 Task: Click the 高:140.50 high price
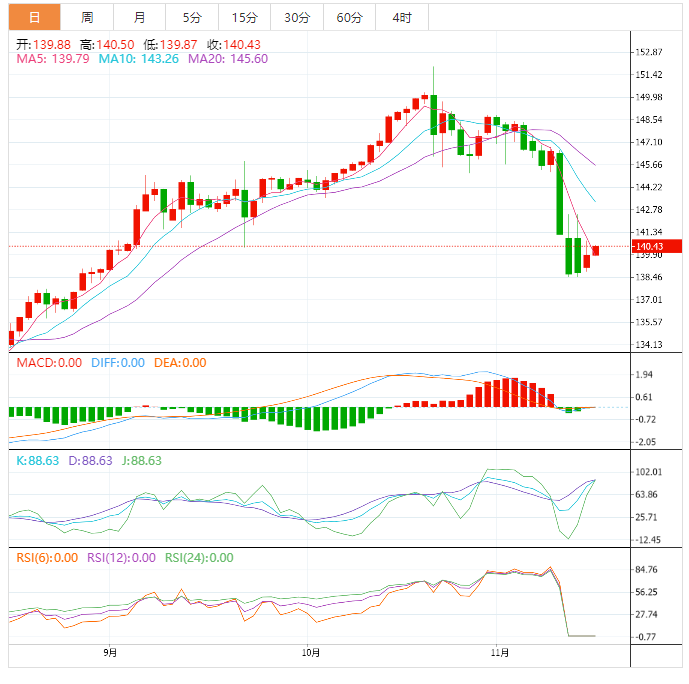pyautogui.click(x=107, y=44)
